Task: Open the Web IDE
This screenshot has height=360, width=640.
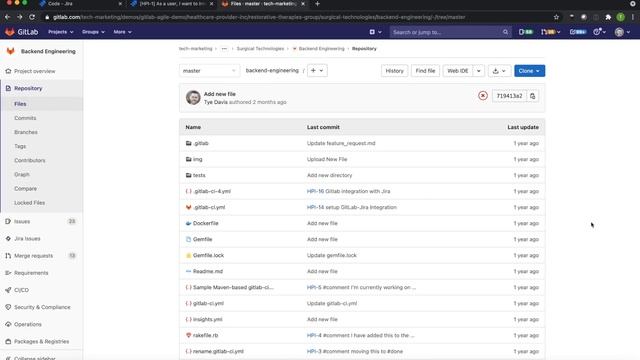Action: pos(458,71)
